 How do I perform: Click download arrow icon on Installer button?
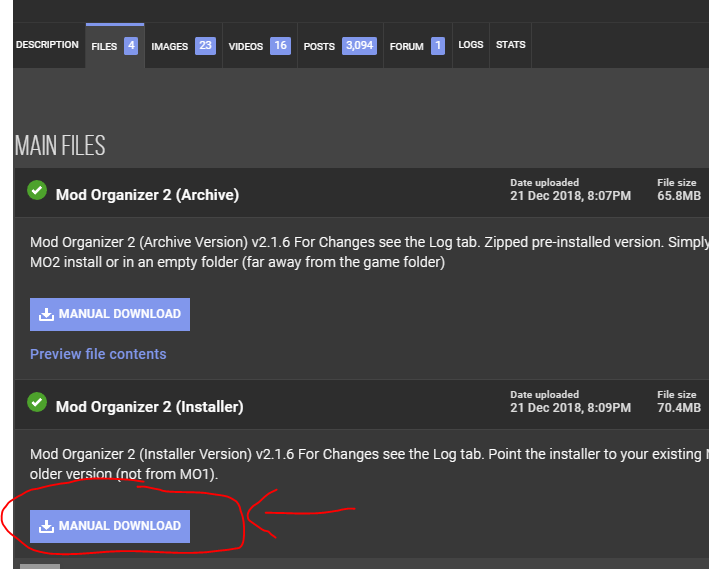46,526
